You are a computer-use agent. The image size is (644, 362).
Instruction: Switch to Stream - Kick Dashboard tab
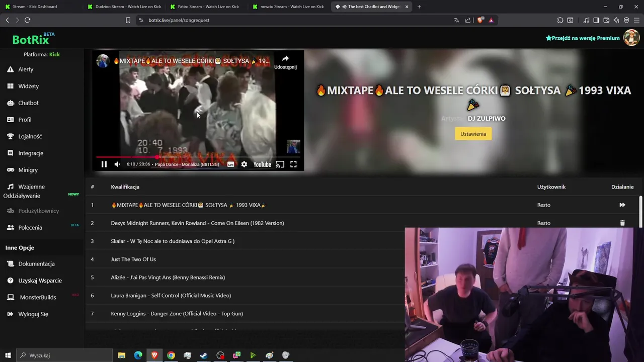point(40,7)
